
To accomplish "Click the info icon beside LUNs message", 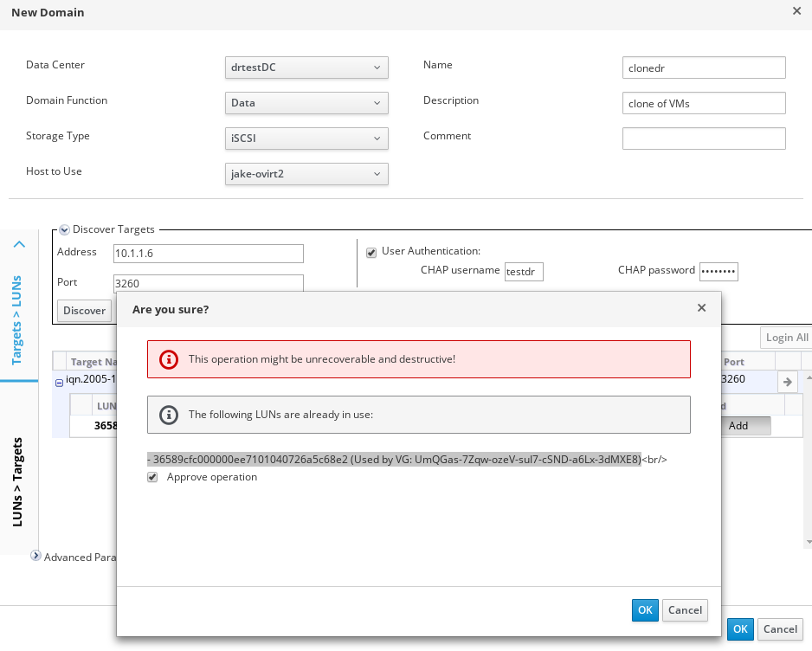I will (170, 415).
